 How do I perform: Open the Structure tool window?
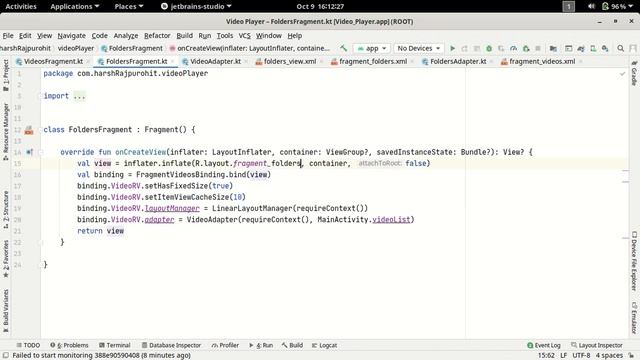(6, 209)
